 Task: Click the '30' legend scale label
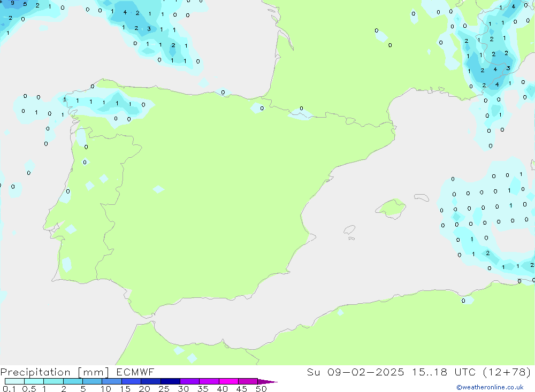184,389
